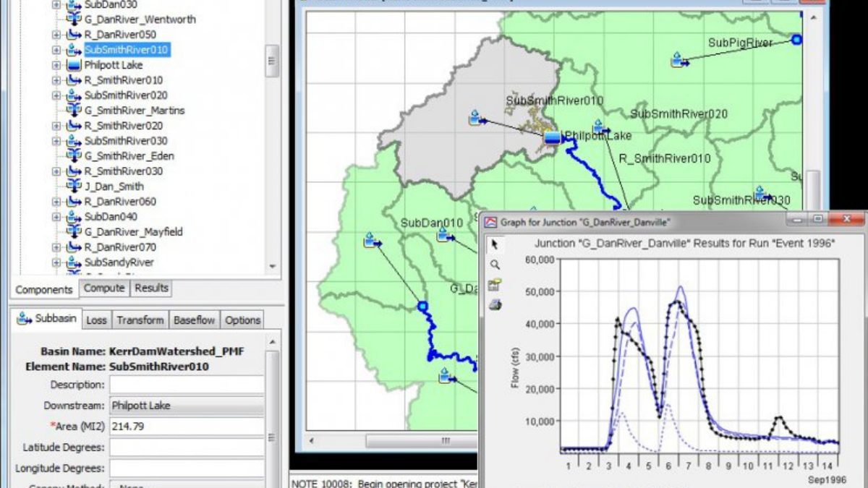Select the arrow pointer tool in graph window

(495, 244)
